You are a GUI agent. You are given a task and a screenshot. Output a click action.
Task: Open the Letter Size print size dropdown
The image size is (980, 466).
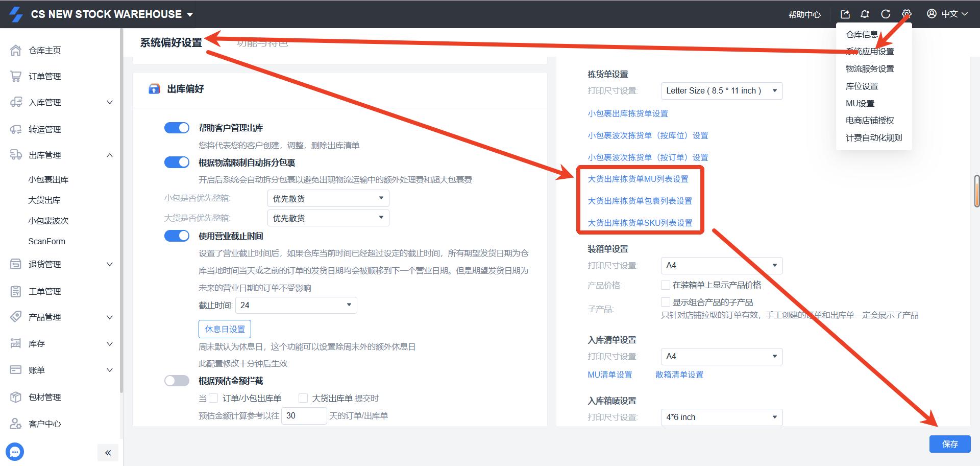(x=721, y=91)
